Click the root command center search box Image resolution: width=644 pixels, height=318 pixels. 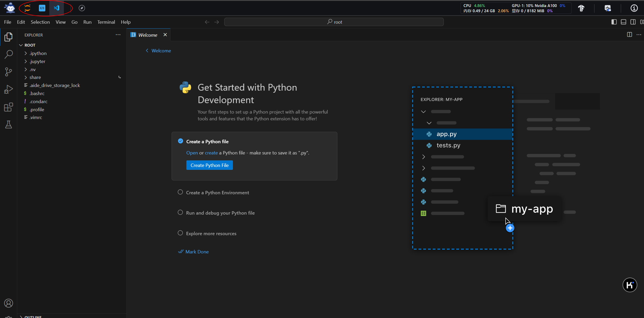coord(334,22)
